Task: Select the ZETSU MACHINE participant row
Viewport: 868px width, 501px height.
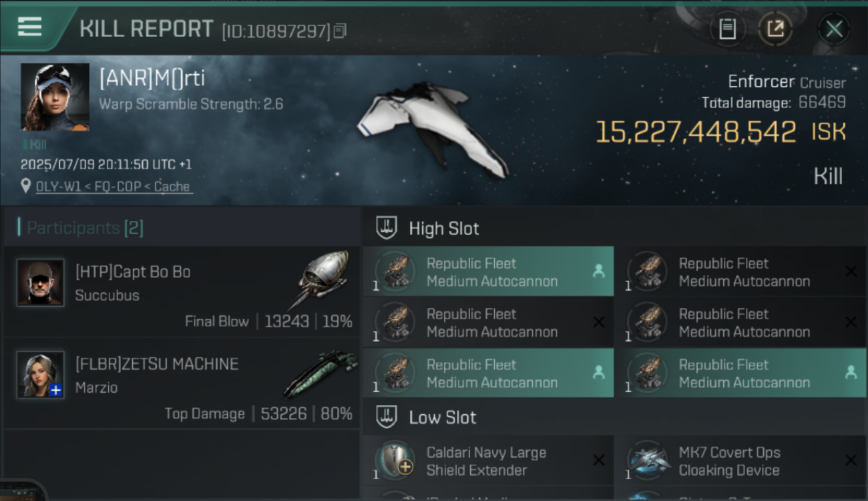Action: pyautogui.click(x=182, y=383)
